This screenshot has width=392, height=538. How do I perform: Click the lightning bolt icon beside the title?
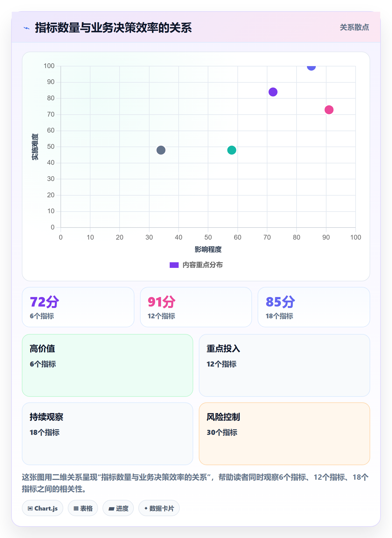(27, 28)
